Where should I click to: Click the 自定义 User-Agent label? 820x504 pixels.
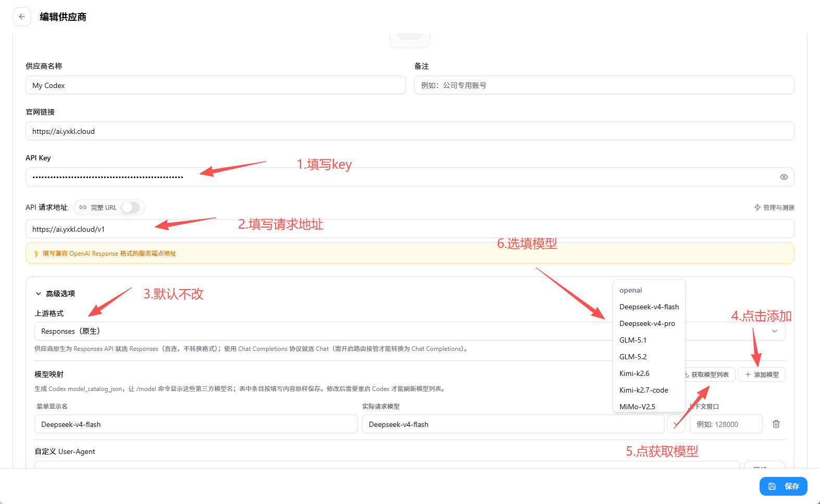click(x=65, y=451)
